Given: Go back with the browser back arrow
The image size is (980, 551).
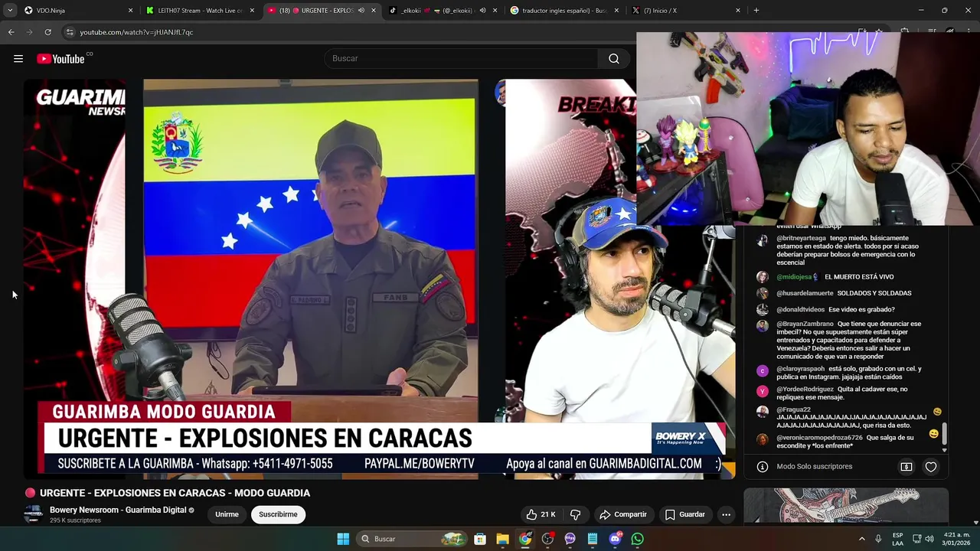Looking at the screenshot, I should (11, 32).
